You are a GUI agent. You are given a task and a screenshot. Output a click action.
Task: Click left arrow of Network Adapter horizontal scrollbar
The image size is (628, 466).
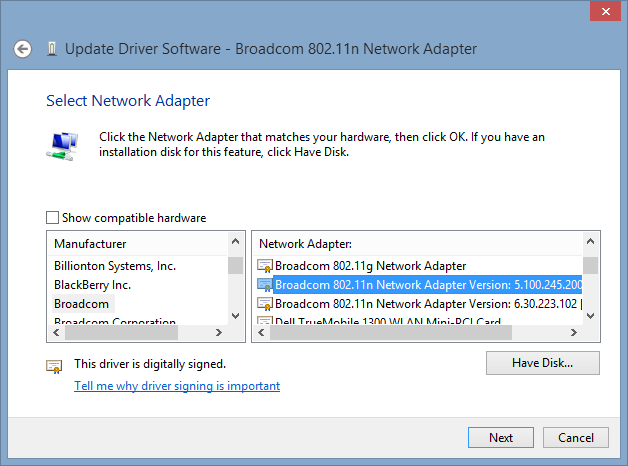(x=262, y=333)
